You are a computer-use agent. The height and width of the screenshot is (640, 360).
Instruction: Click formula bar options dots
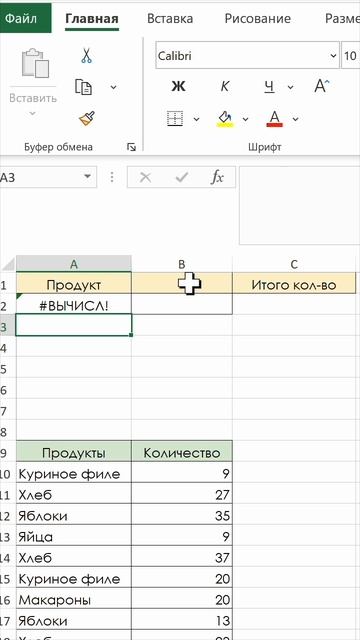pyautogui.click(x=111, y=177)
